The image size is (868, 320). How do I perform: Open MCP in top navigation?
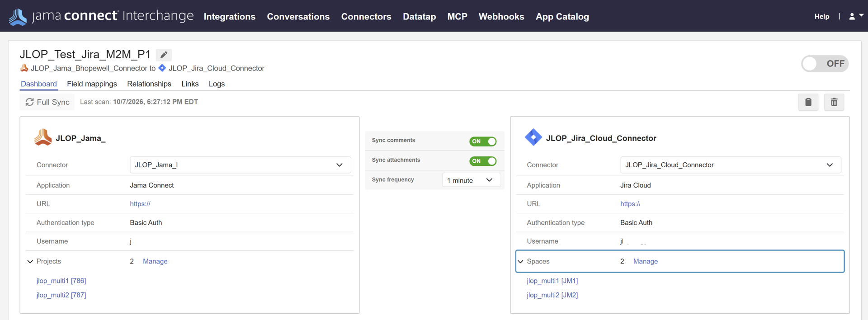point(458,17)
